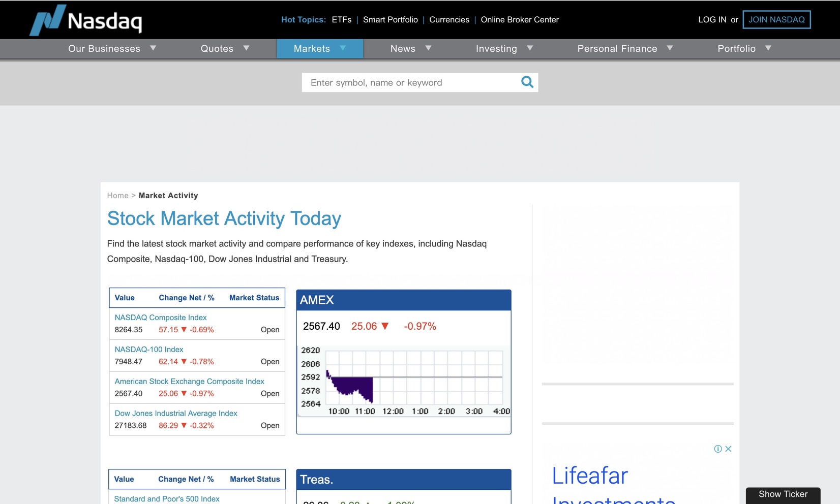Image resolution: width=840 pixels, height=504 pixels.
Task: Click Market Status header in first table
Action: click(x=254, y=298)
